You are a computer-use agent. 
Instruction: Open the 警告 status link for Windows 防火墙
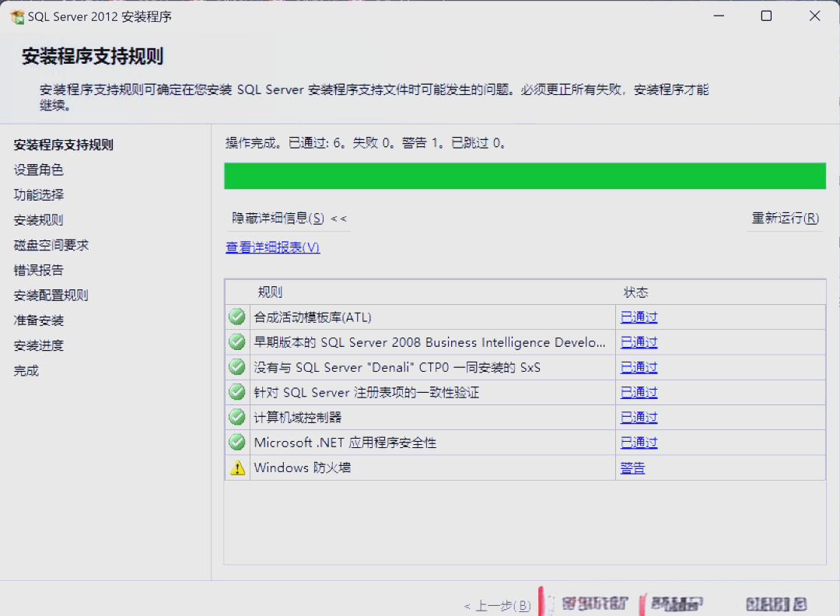tap(632, 467)
